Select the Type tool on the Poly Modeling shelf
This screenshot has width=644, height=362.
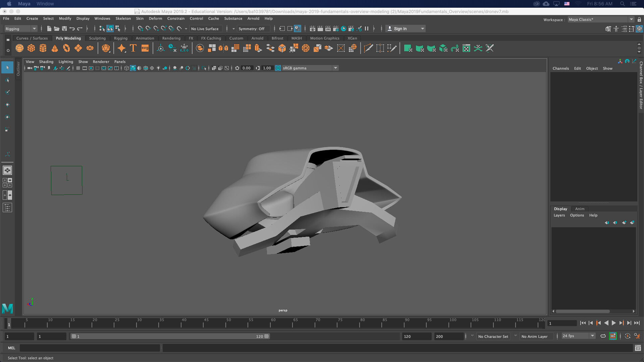[133, 48]
